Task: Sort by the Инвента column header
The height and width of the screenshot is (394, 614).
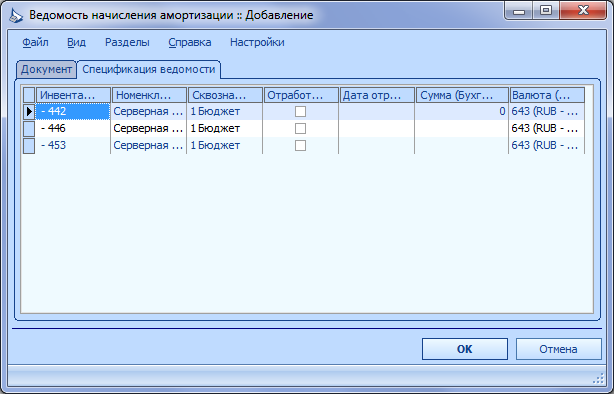Action: 73,95
